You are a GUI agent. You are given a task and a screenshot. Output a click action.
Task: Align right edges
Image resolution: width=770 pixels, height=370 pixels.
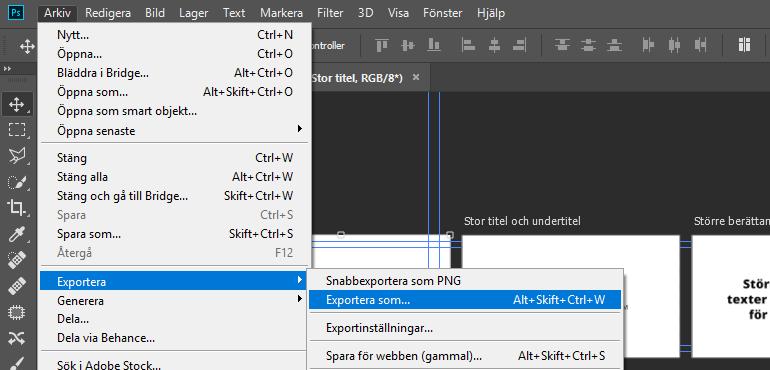click(520, 45)
